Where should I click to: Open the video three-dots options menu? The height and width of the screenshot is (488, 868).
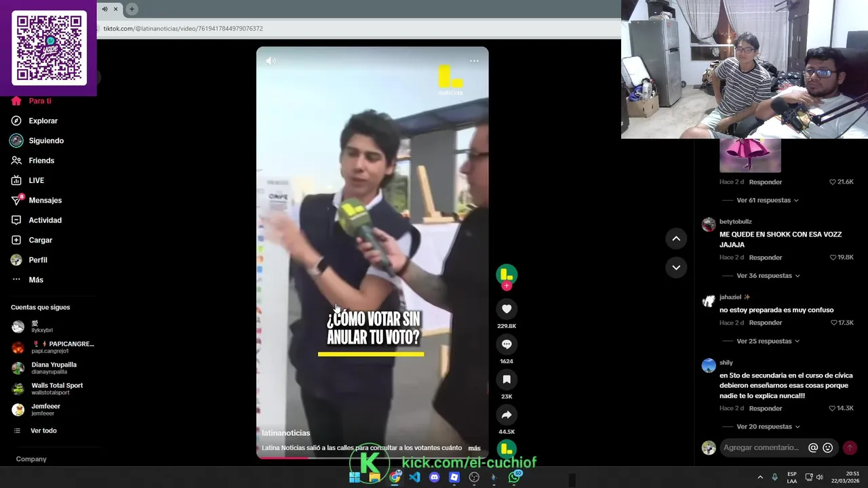(474, 61)
